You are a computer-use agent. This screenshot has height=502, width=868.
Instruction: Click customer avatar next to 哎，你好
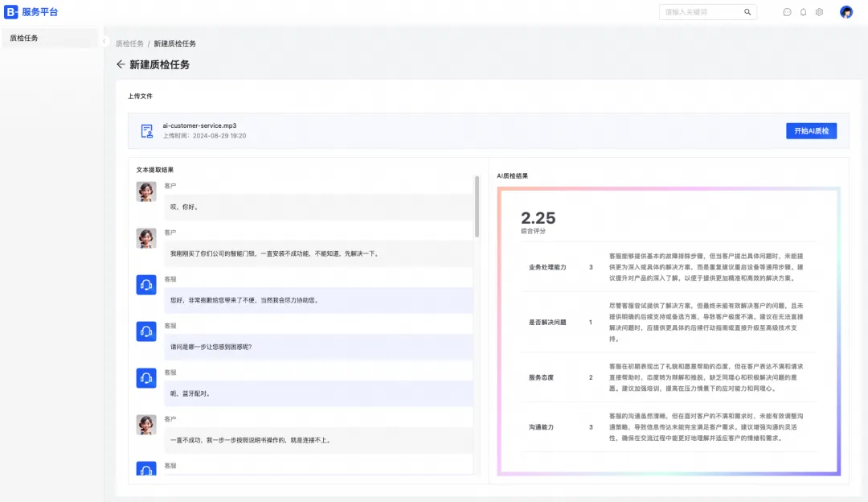click(146, 191)
